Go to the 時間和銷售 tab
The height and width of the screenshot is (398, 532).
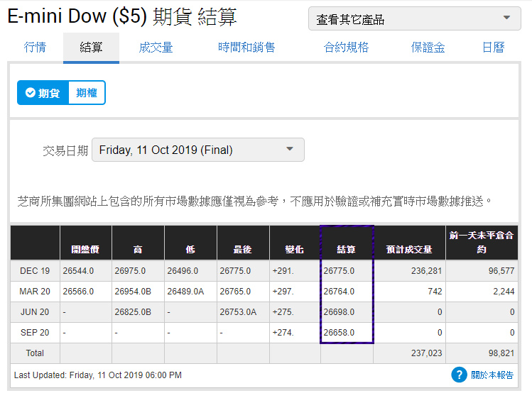point(246,47)
